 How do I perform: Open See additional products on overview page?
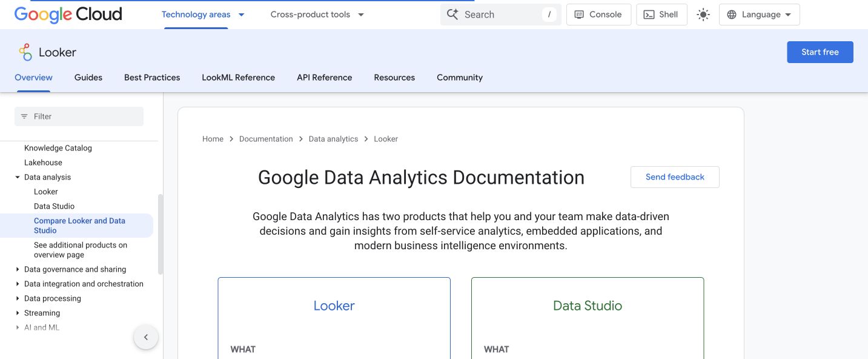pyautogui.click(x=81, y=250)
